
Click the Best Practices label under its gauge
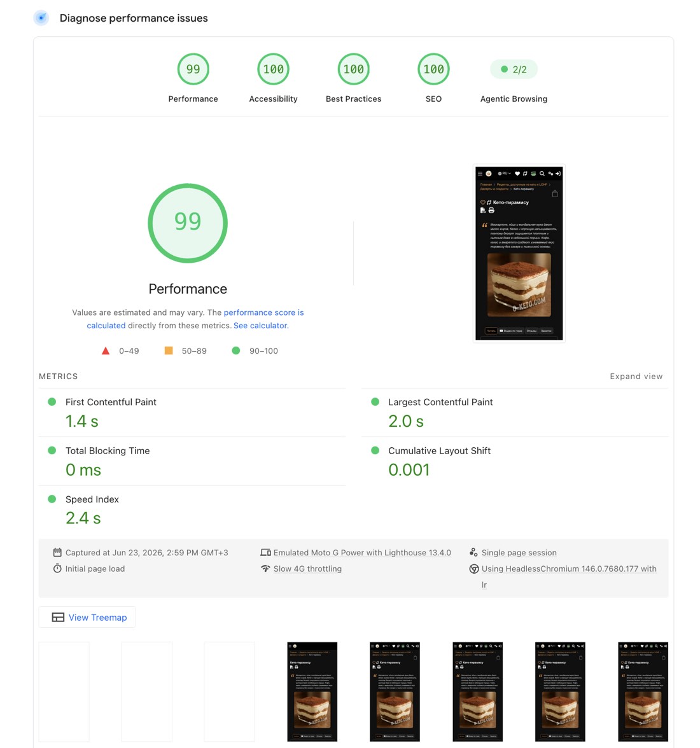tap(354, 99)
